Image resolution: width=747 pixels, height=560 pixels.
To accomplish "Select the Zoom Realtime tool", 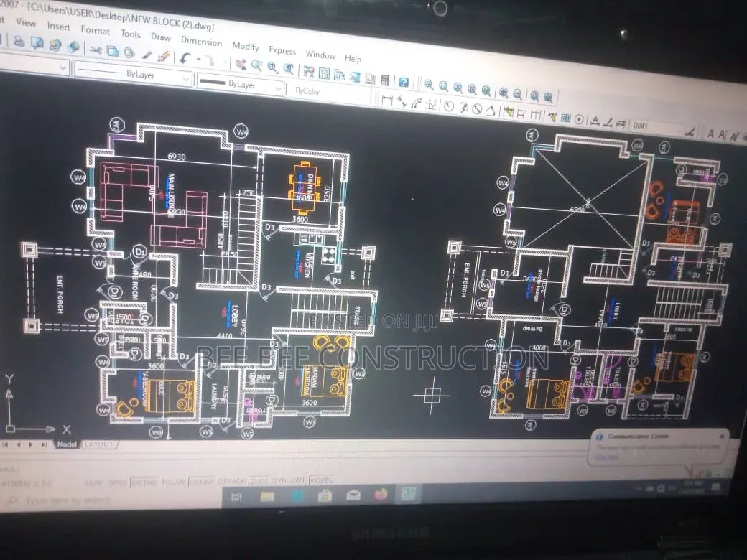I will click(257, 66).
